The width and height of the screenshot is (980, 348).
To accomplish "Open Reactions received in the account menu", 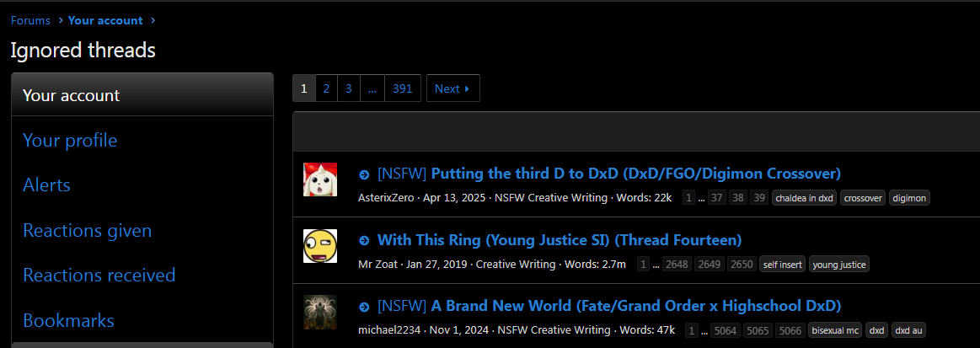I will pyautogui.click(x=99, y=275).
